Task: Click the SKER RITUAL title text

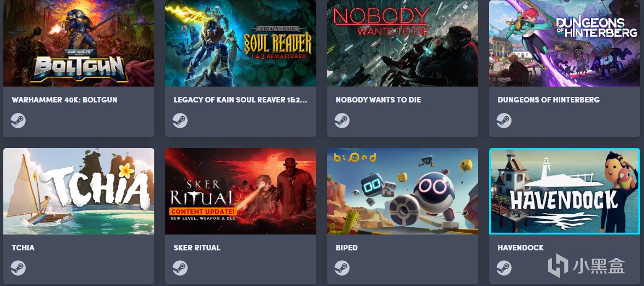Action: click(x=197, y=248)
